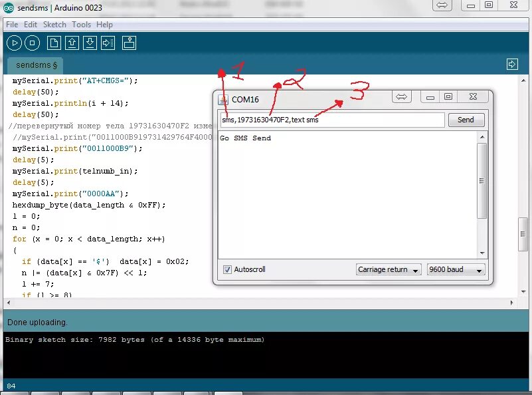
Task: Create a new sketch with New icon
Action: tap(54, 43)
